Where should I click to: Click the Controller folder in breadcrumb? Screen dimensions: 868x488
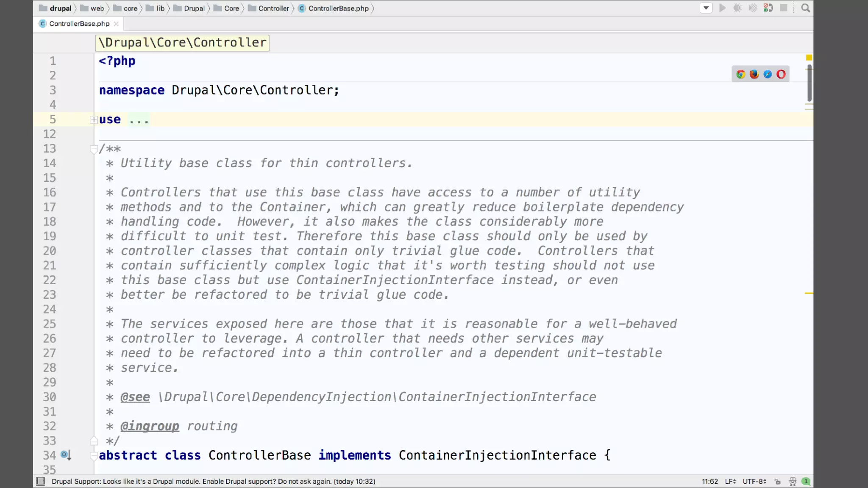point(273,8)
